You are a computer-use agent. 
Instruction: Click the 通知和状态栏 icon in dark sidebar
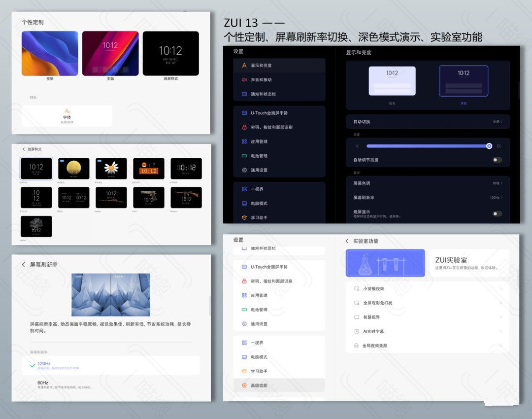pyautogui.click(x=244, y=94)
